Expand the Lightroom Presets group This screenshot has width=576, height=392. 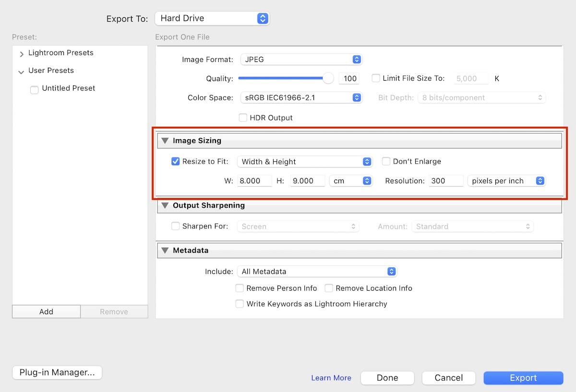[x=21, y=53]
